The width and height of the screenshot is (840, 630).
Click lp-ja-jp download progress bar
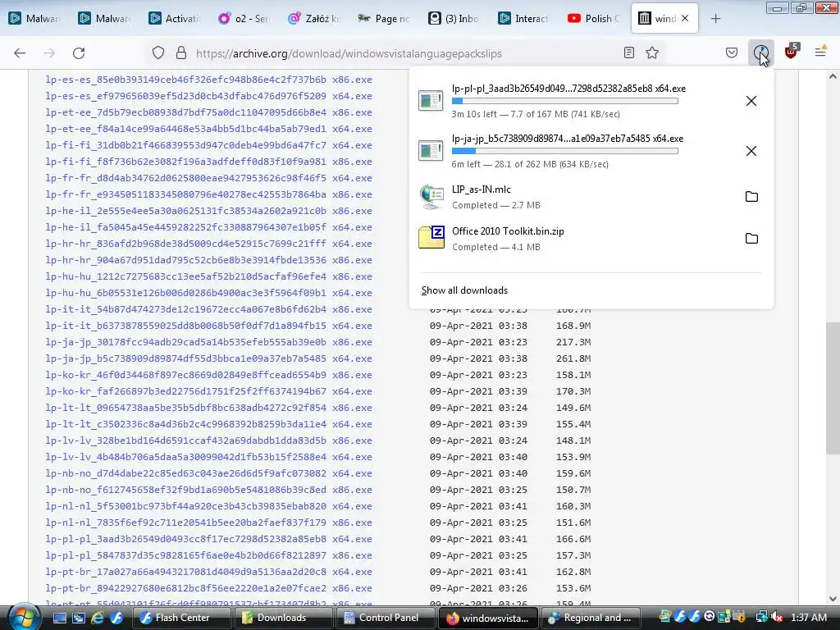564,151
